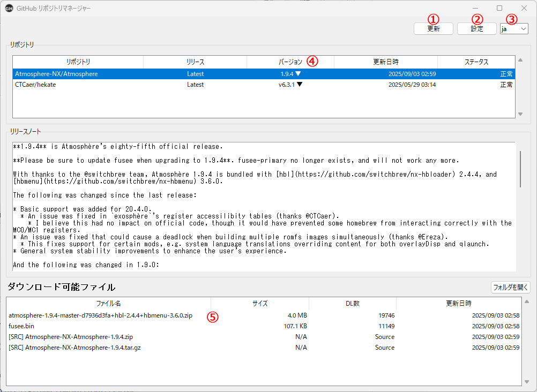Click the ステータス column header
Viewport: 537px width, 392px height.
click(476, 62)
